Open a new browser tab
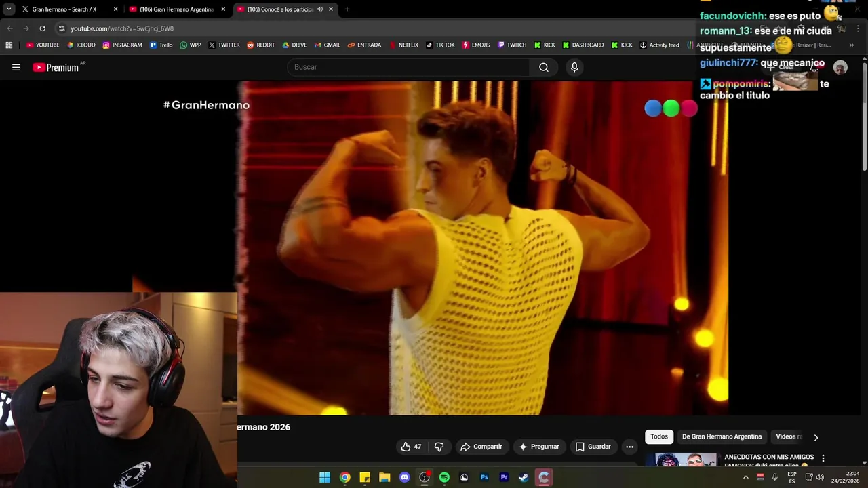Image resolution: width=868 pixels, height=488 pixels. point(347,9)
